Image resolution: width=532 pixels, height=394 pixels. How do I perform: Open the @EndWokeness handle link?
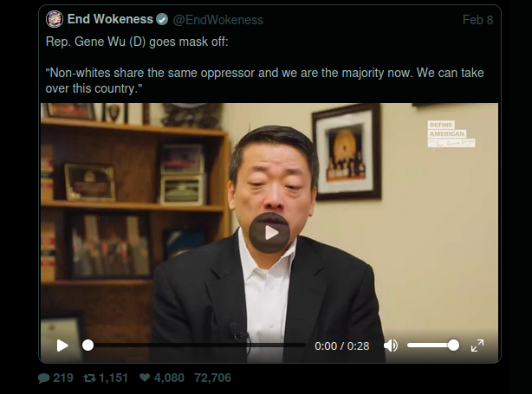[217, 20]
